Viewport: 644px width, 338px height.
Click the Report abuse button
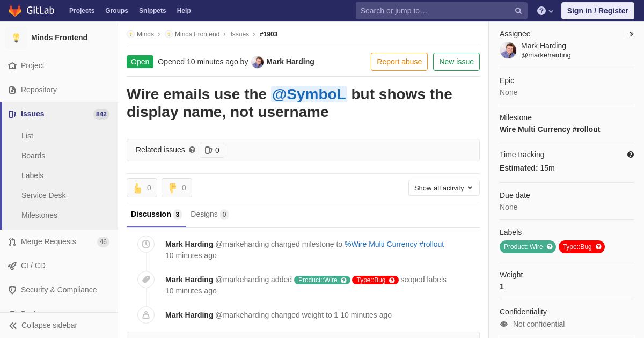399,62
